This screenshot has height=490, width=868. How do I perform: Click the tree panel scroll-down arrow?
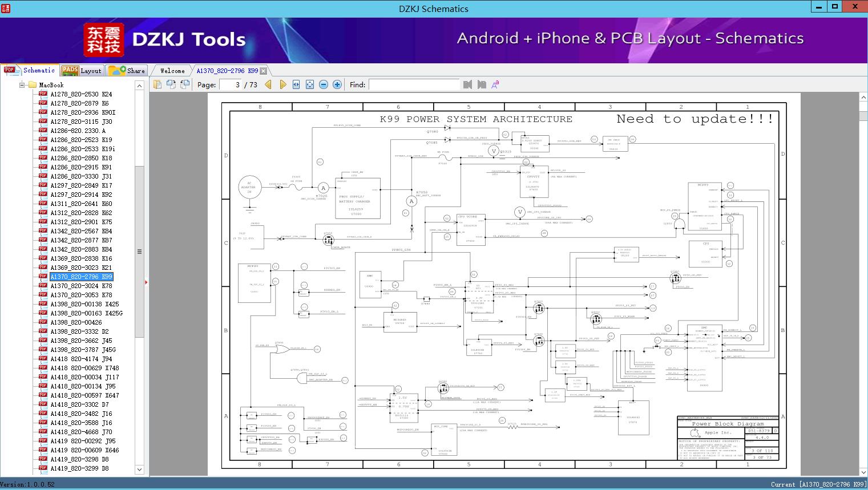pyautogui.click(x=139, y=470)
